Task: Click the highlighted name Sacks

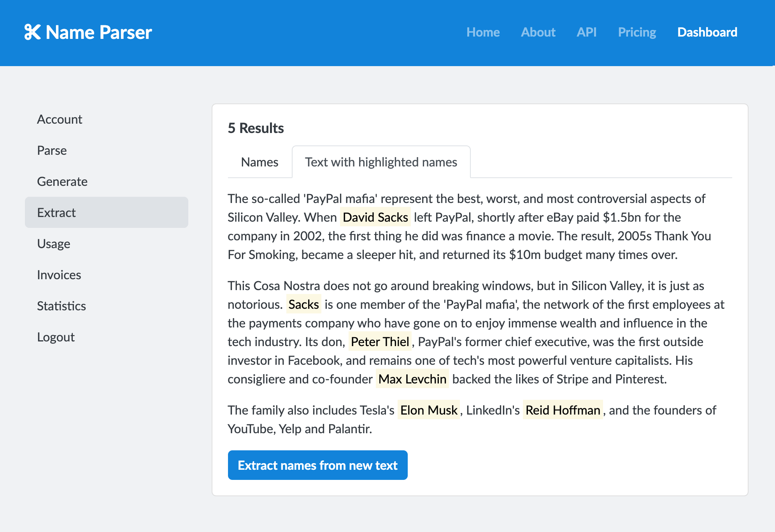Action: pos(303,304)
